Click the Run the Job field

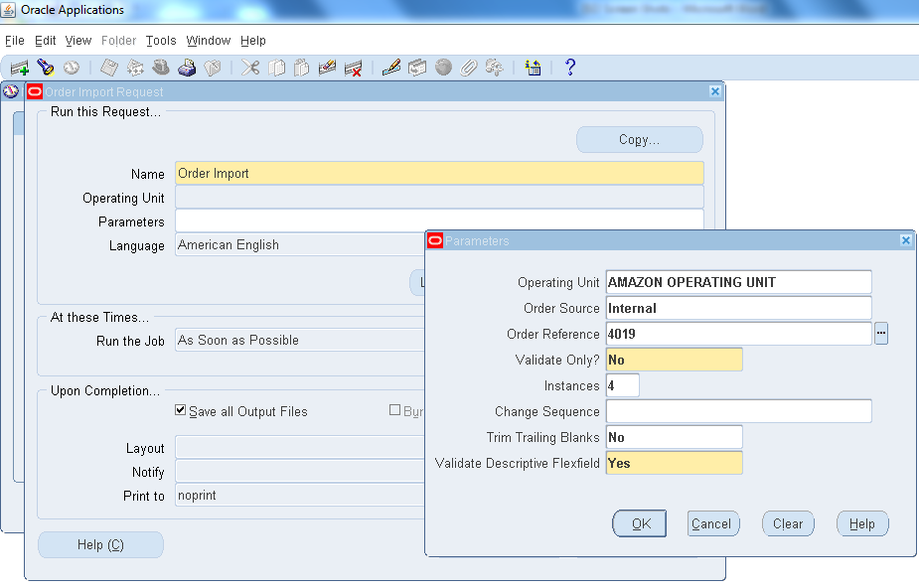(x=299, y=340)
